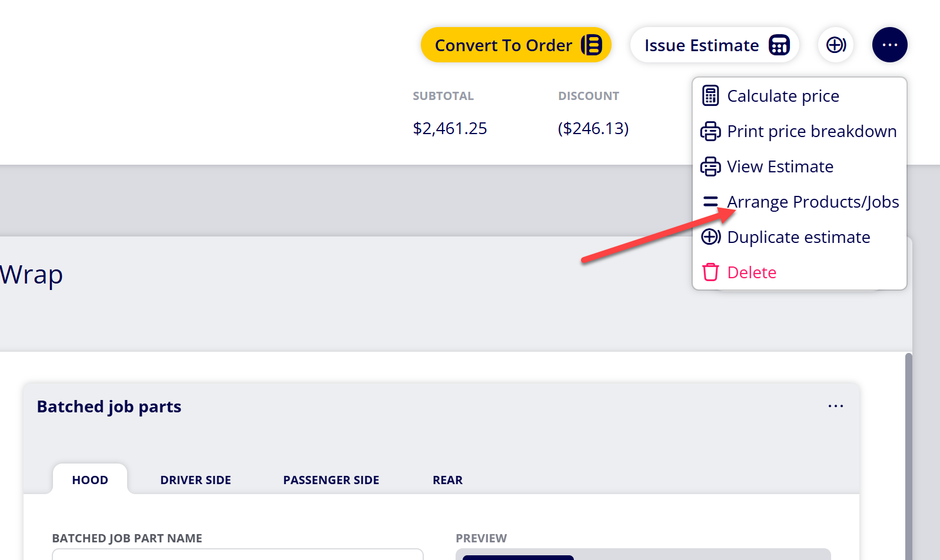Click the Batched Job Part Name input field
This screenshot has height=560, width=940.
point(238,554)
